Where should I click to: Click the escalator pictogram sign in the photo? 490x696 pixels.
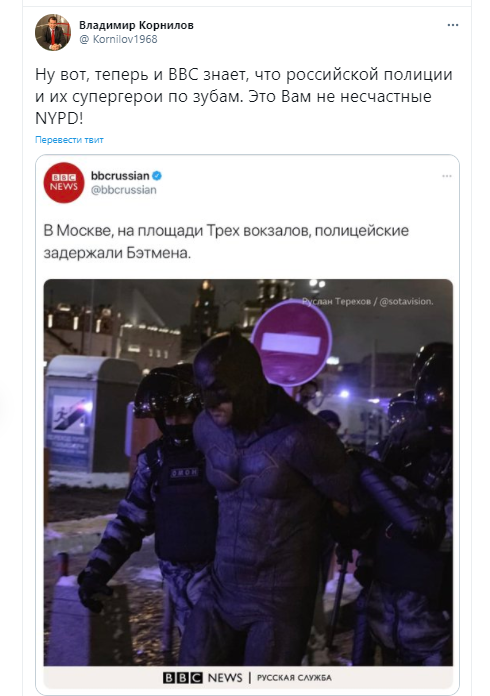point(70,414)
